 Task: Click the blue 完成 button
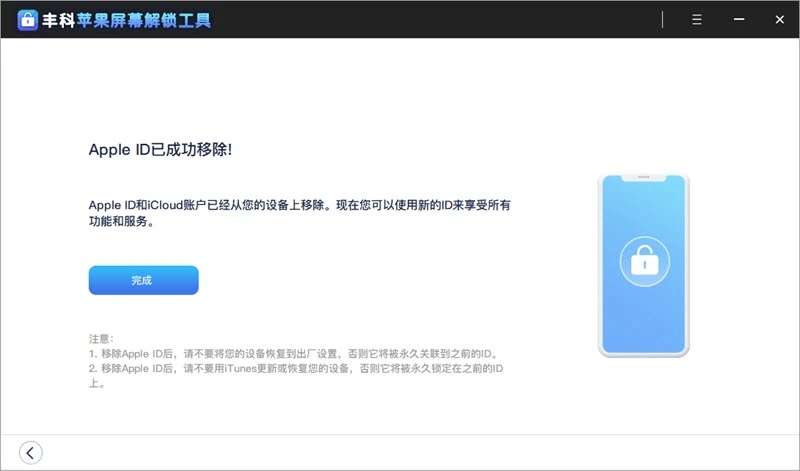click(143, 280)
